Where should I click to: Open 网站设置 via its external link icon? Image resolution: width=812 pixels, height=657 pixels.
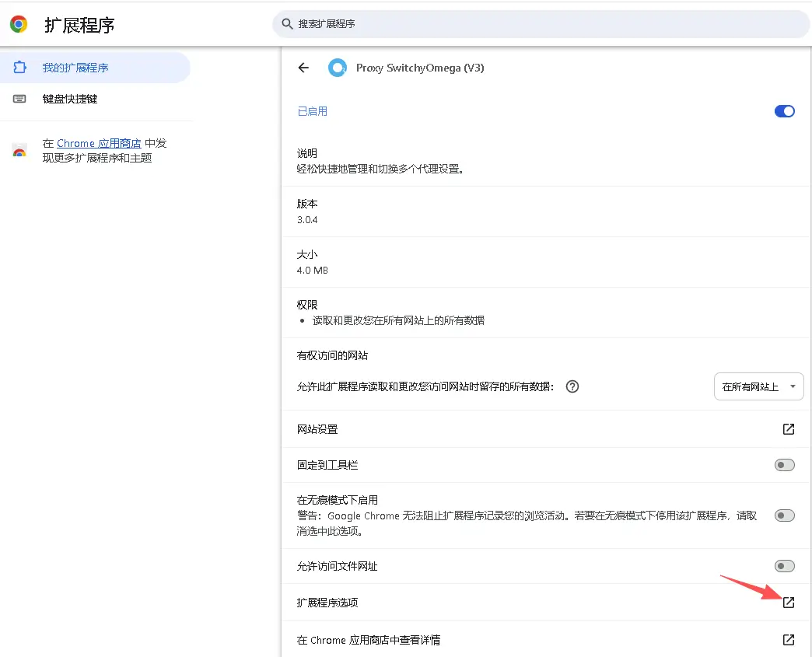(x=788, y=428)
